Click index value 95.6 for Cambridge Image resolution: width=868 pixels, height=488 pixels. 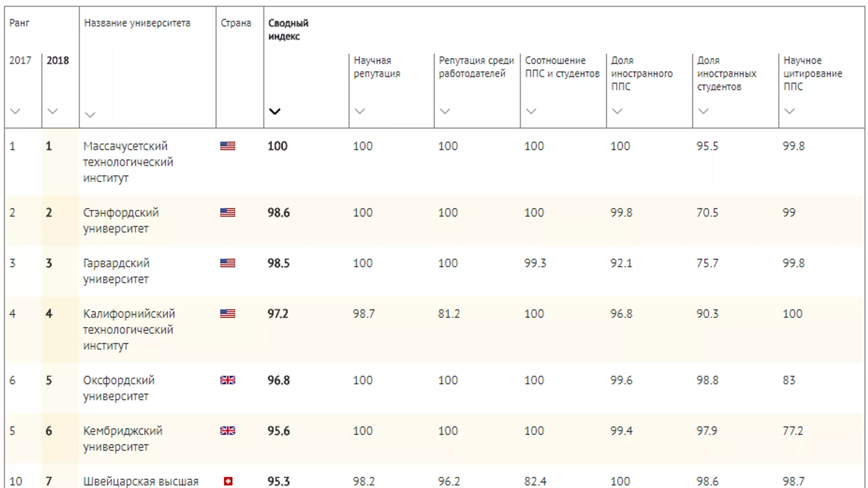pyautogui.click(x=278, y=431)
